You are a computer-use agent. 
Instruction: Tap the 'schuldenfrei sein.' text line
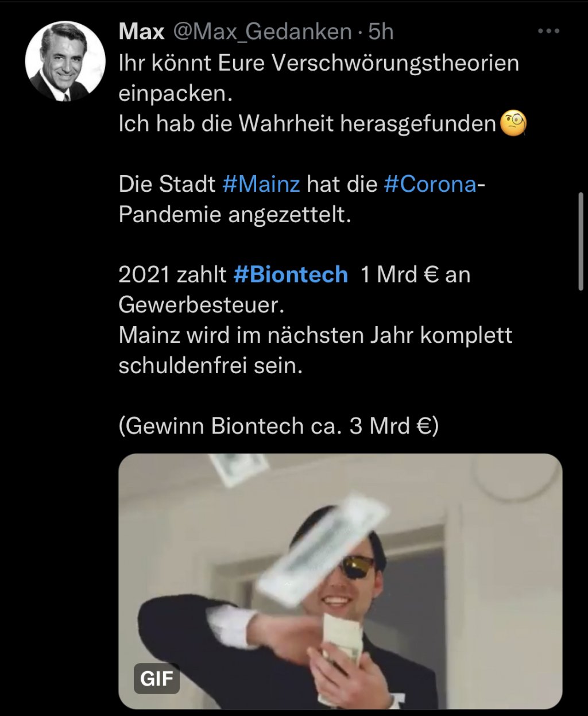coord(210,366)
